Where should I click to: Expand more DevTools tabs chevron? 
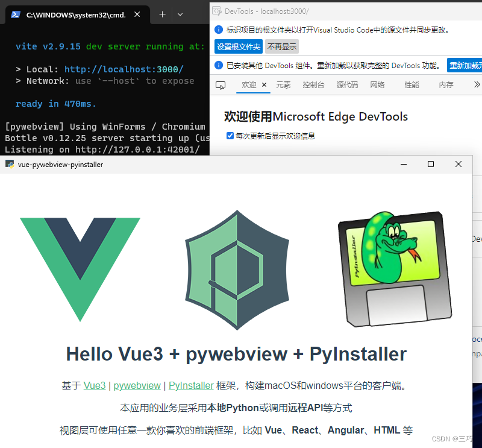pos(477,84)
